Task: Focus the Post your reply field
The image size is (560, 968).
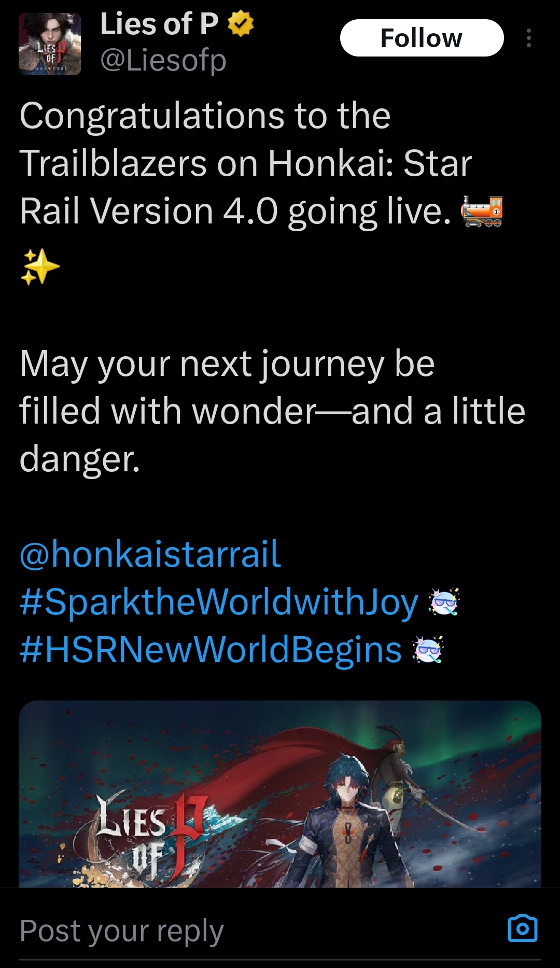Action: (x=259, y=930)
